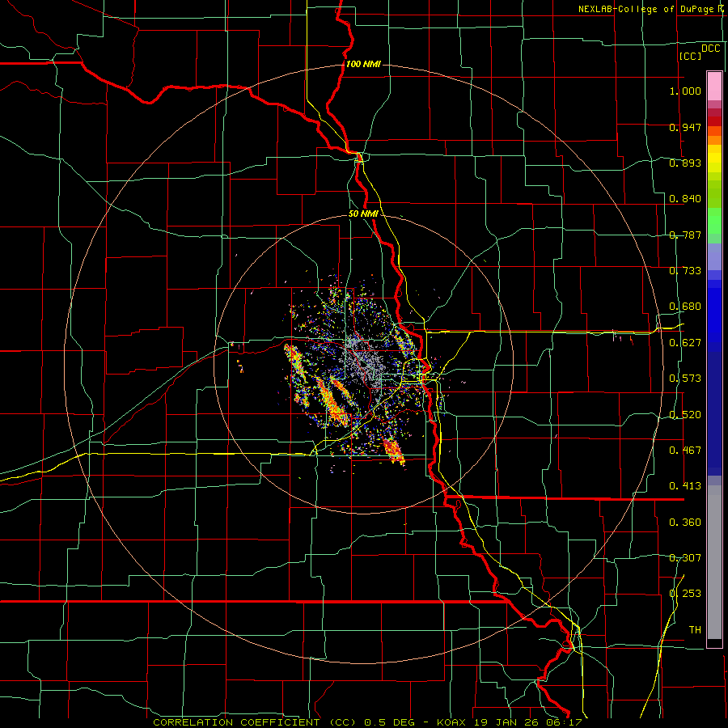Click the 0.840 color scale value
728x728 pixels.
(x=685, y=199)
